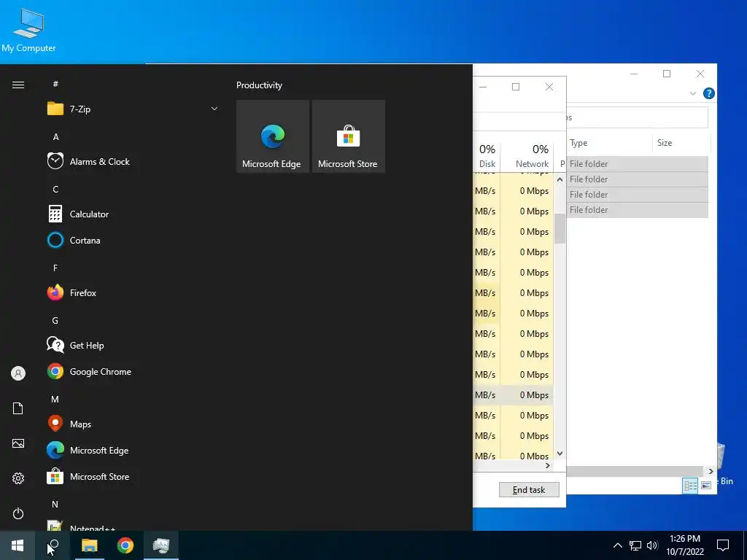Open Documents from Start sidebar
This screenshot has height=560, width=747.
(18, 408)
